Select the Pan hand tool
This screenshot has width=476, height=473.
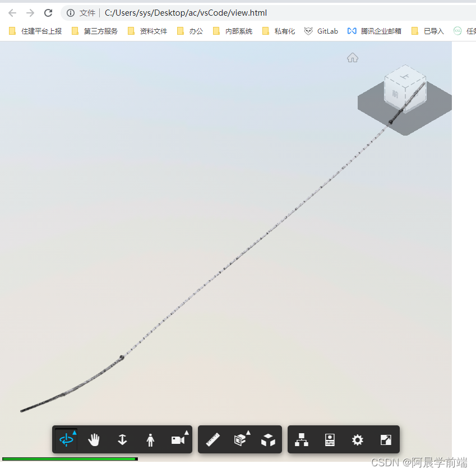(x=94, y=439)
